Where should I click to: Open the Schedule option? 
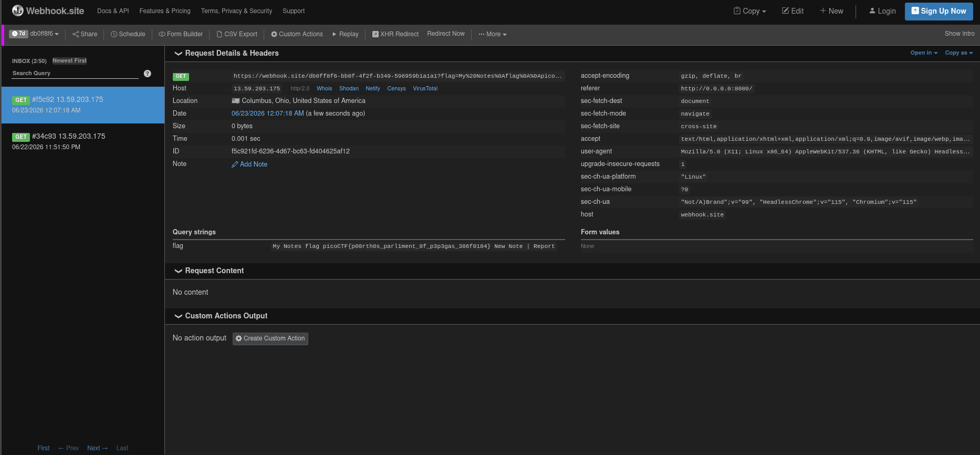(128, 34)
